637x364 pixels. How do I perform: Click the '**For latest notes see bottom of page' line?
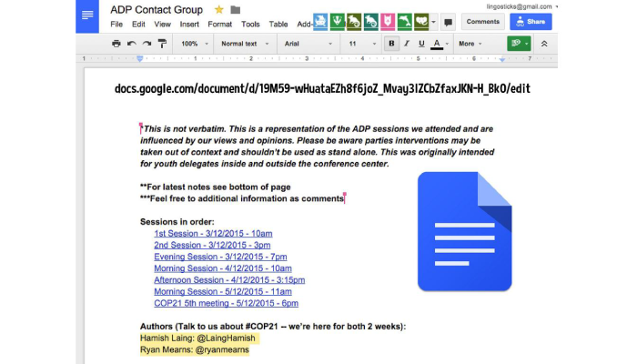tap(216, 187)
